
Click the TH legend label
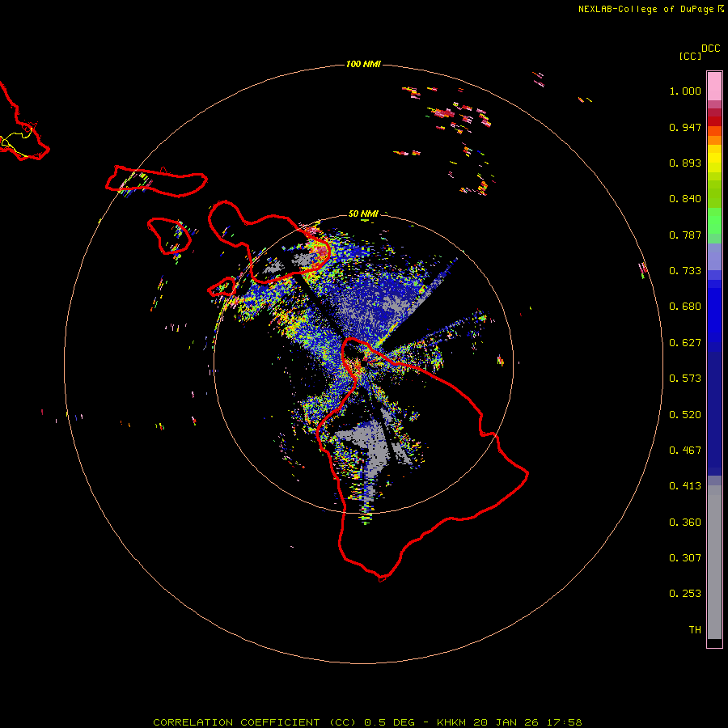click(695, 630)
